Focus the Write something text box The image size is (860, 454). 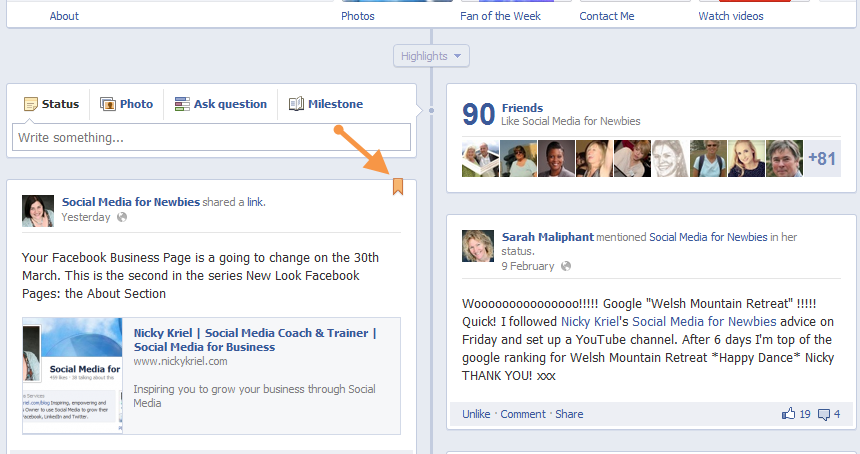click(x=211, y=137)
